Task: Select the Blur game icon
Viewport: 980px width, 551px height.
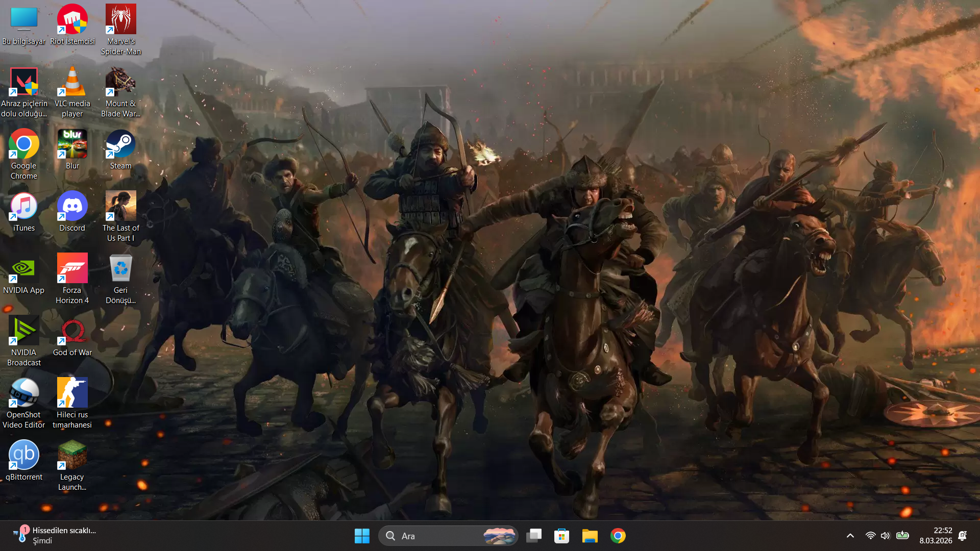Action: (x=72, y=149)
